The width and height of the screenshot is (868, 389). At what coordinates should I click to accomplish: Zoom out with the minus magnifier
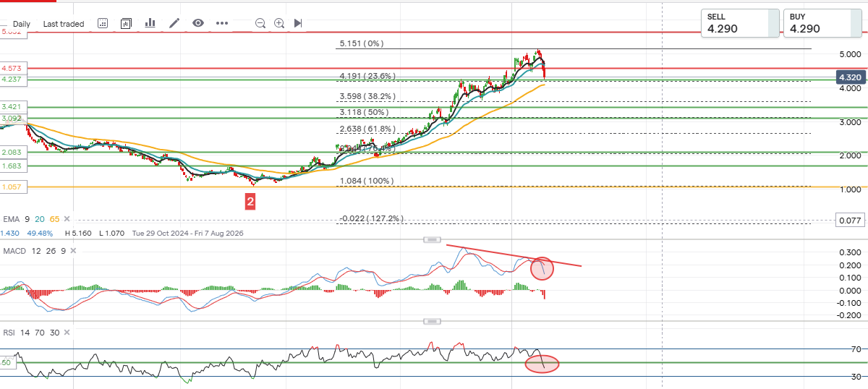click(260, 23)
